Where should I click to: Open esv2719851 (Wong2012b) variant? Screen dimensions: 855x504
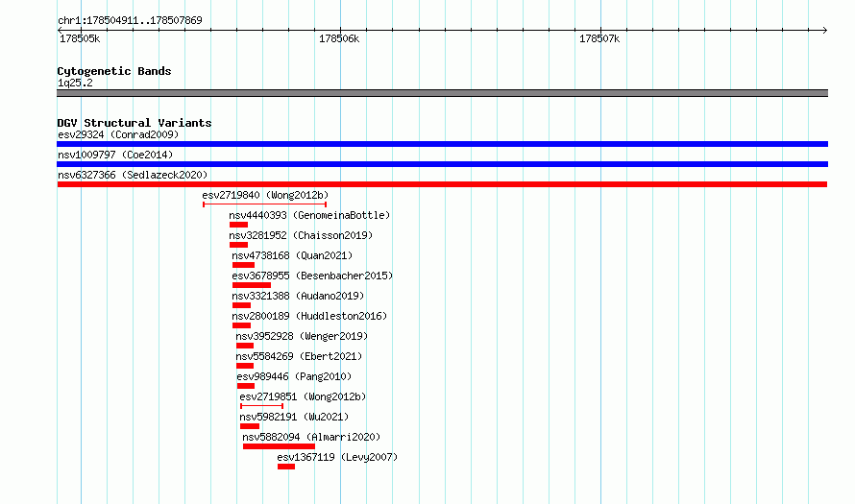click(x=303, y=396)
